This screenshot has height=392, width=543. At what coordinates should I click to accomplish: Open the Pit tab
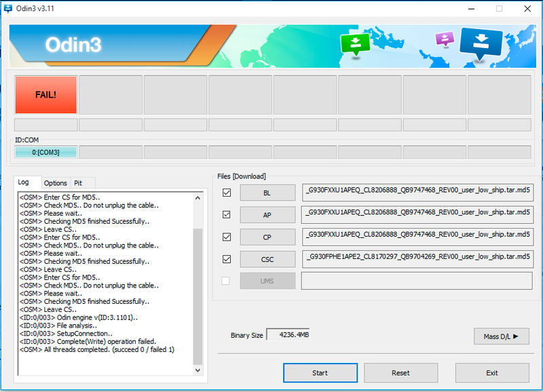[x=78, y=183]
